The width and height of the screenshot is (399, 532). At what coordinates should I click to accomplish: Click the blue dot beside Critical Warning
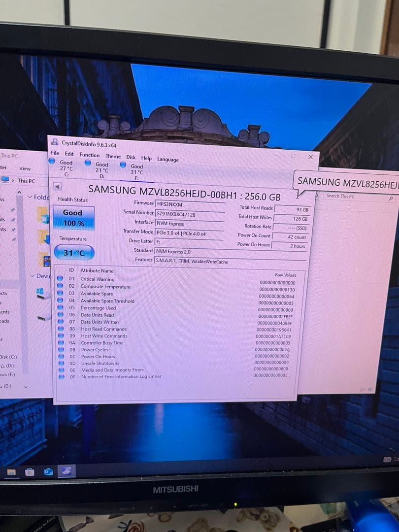pyautogui.click(x=61, y=279)
